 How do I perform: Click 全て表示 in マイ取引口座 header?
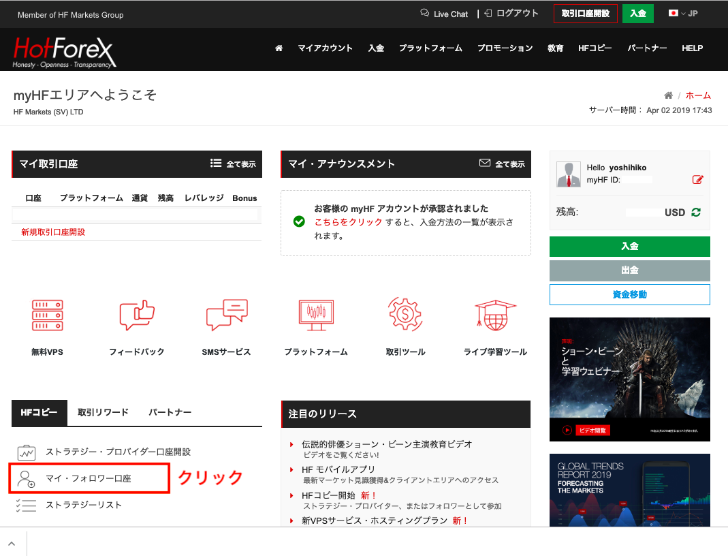241,164
